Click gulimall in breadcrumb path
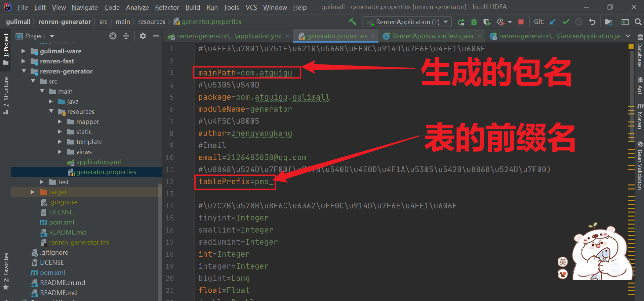This screenshot has width=644, height=301. [18, 22]
